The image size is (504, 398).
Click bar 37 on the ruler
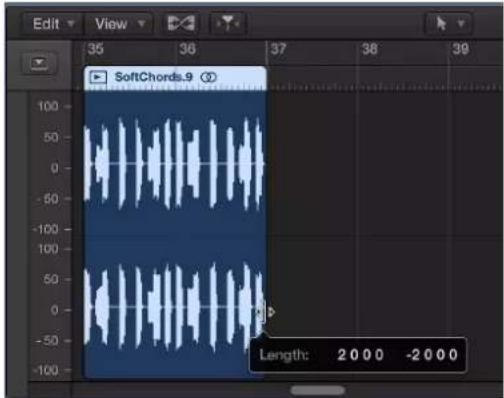278,49
